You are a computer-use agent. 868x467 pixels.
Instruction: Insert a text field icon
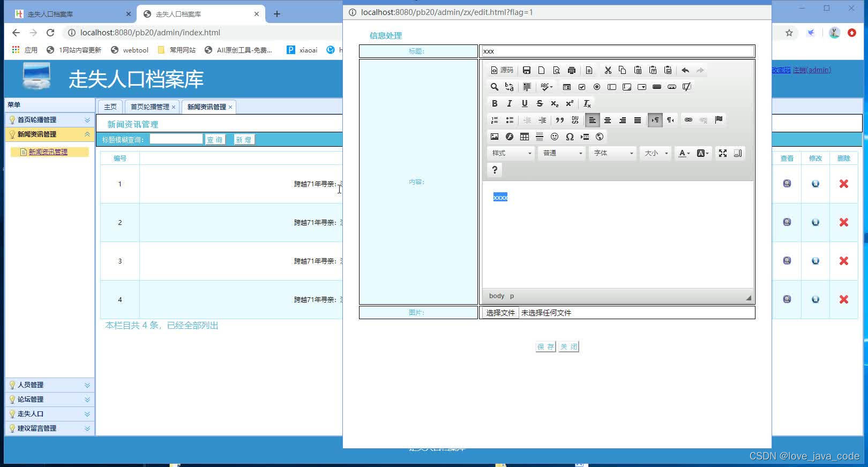click(612, 87)
